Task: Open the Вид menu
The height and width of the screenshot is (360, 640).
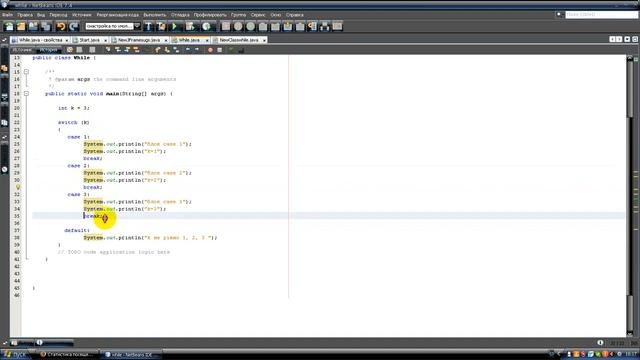Action: pos(41,15)
